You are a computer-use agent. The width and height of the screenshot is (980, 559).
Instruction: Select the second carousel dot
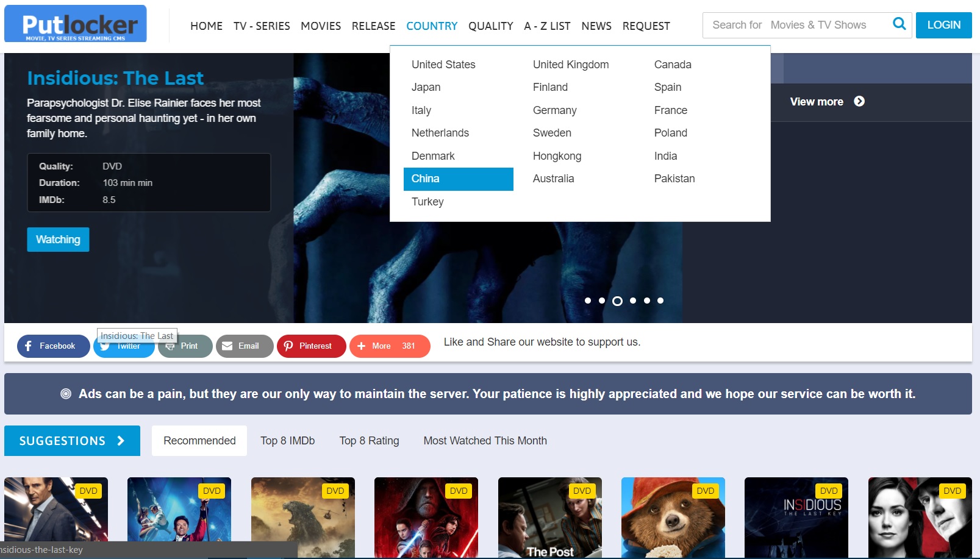point(602,301)
